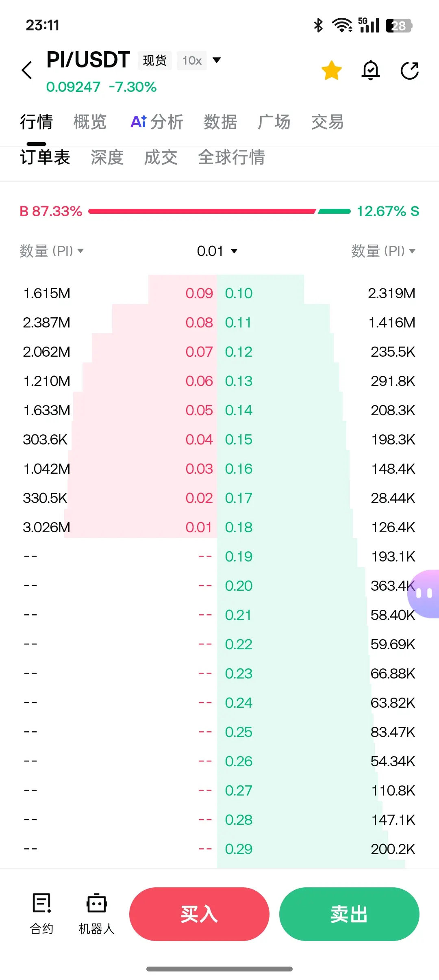This screenshot has height=980, width=439.
Task: Toggle the yellow favorite star
Action: click(x=332, y=70)
